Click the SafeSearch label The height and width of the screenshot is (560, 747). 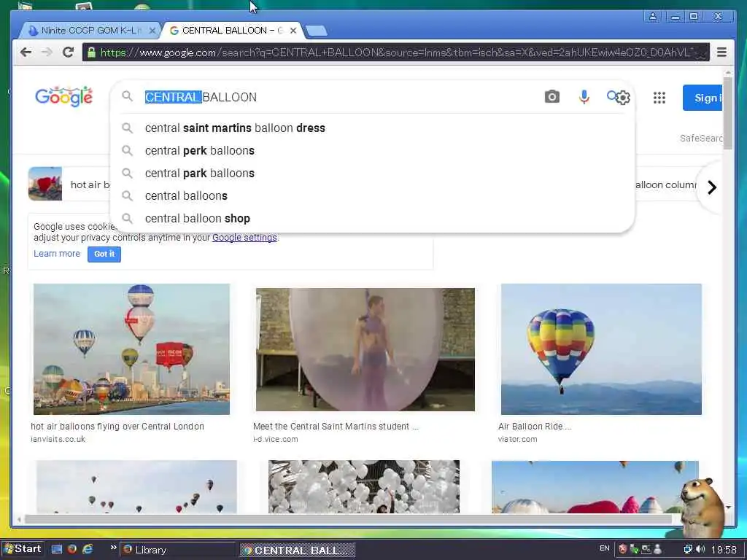[701, 138]
